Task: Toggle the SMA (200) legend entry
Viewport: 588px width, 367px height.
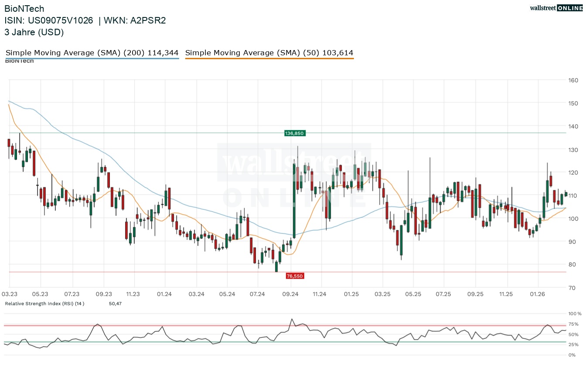Action: click(92, 53)
